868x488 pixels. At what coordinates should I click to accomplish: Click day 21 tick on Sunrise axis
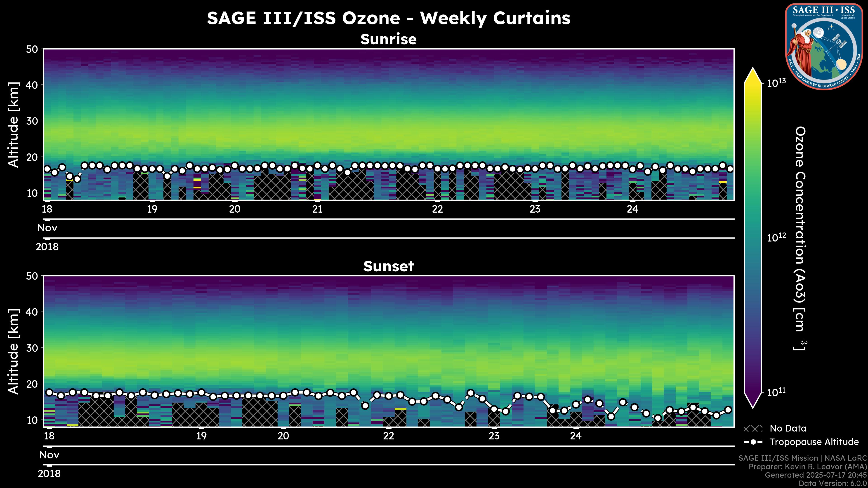(x=317, y=209)
